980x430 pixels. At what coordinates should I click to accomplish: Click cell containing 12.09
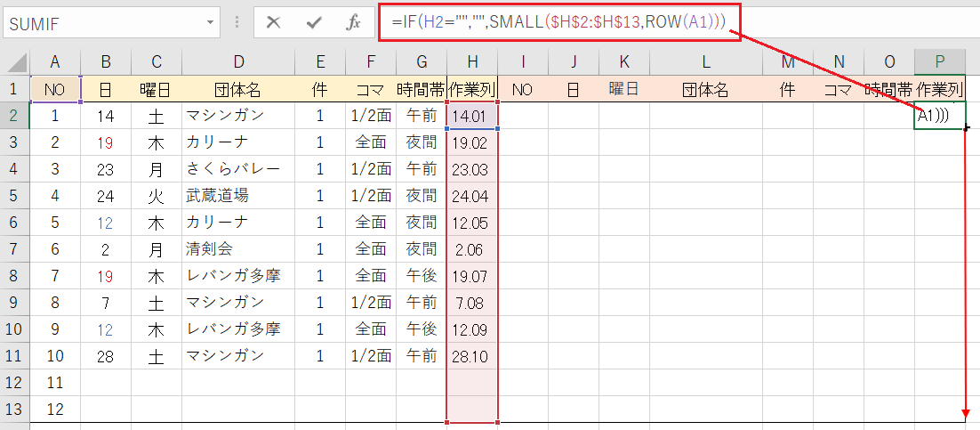click(472, 329)
